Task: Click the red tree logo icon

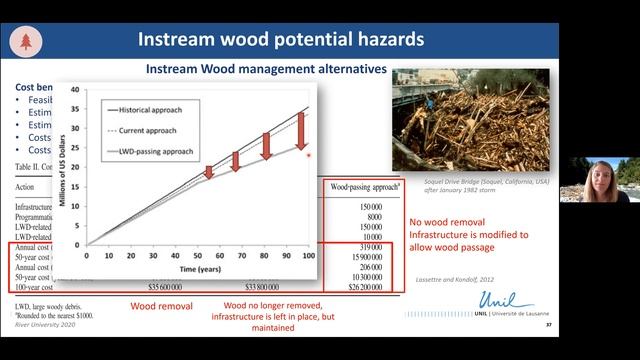Action: point(26,41)
